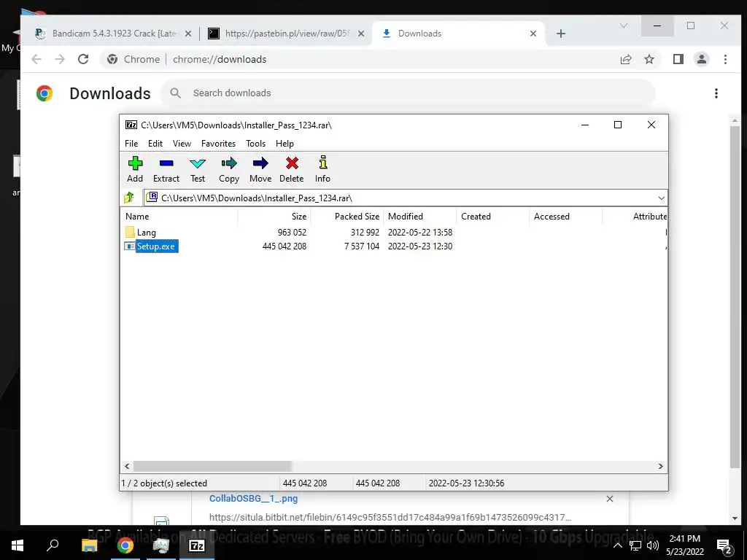Screen dimensions: 747x560
Task: Open the Chrome three-dot main menu
Action: coord(725,60)
